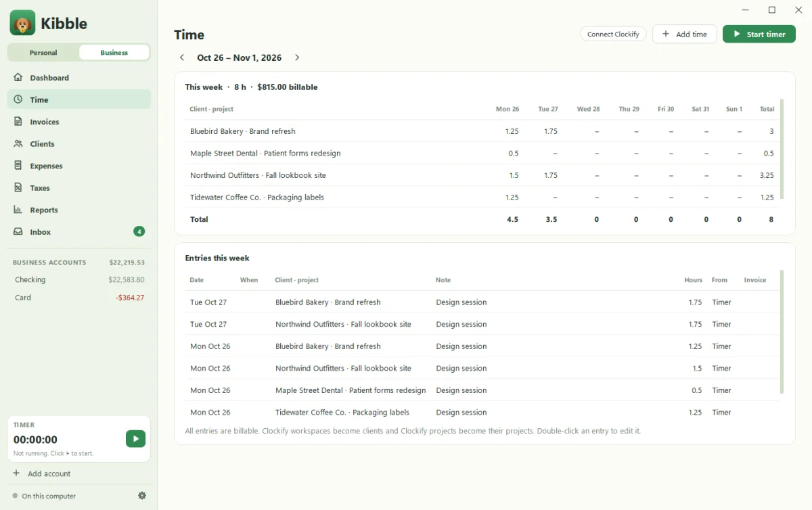Open the Invoices page

pyautogui.click(x=79, y=122)
